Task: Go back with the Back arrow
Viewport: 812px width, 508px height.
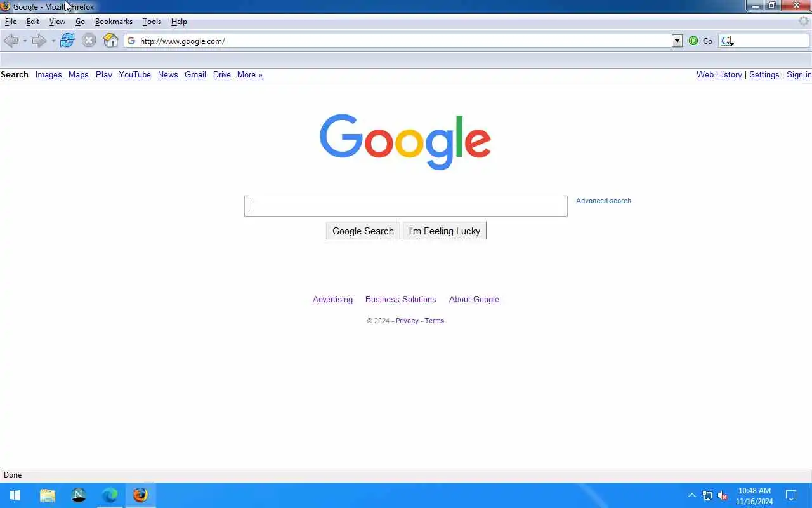Action: [x=11, y=41]
